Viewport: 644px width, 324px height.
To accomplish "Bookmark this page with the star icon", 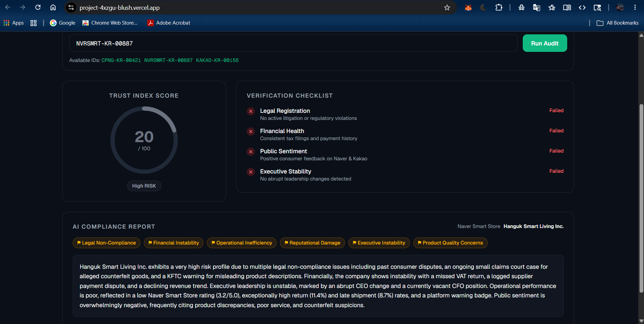I will pos(447,7).
